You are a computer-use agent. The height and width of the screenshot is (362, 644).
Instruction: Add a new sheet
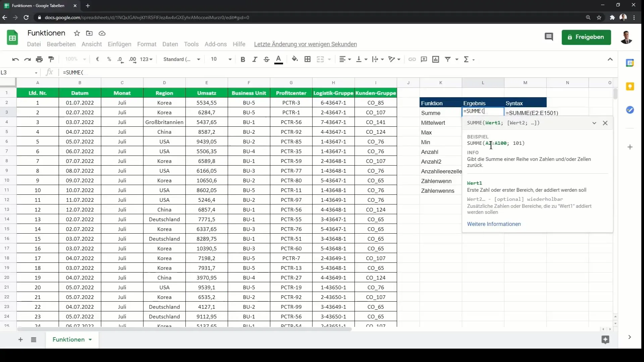pos(20,340)
